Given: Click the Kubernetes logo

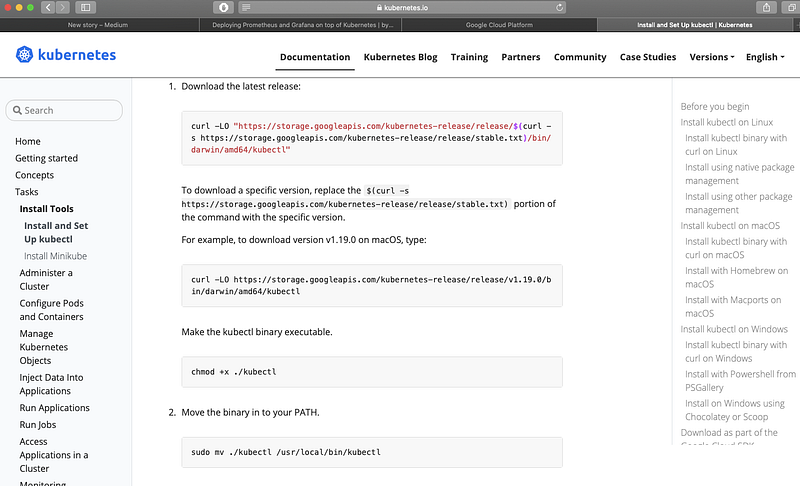Looking at the screenshot, I should click(66, 55).
